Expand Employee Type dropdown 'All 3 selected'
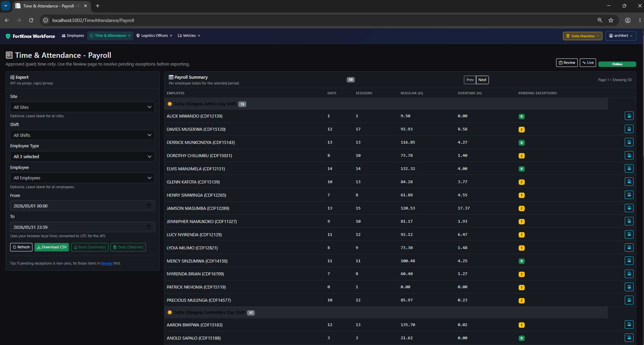 [82, 156]
